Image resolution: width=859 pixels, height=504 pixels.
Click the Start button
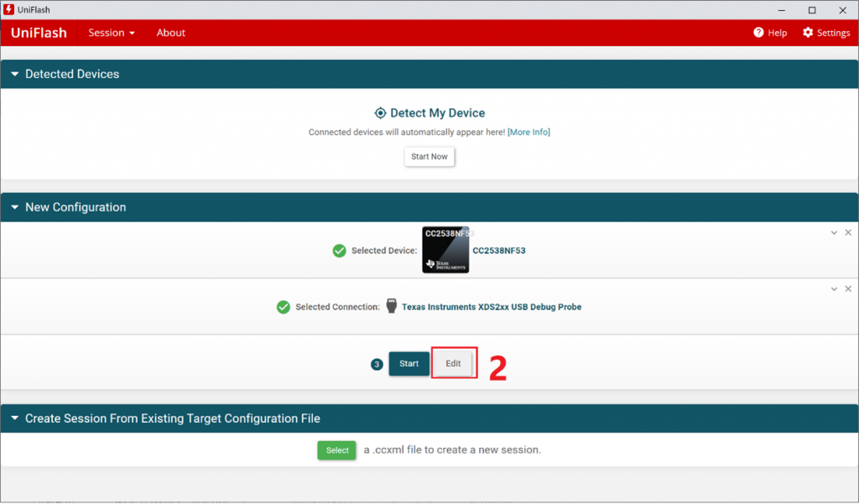point(409,364)
